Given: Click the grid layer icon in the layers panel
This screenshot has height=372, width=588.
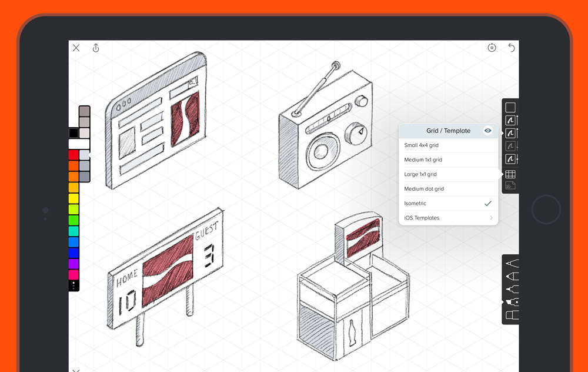Looking at the screenshot, I should [510, 174].
